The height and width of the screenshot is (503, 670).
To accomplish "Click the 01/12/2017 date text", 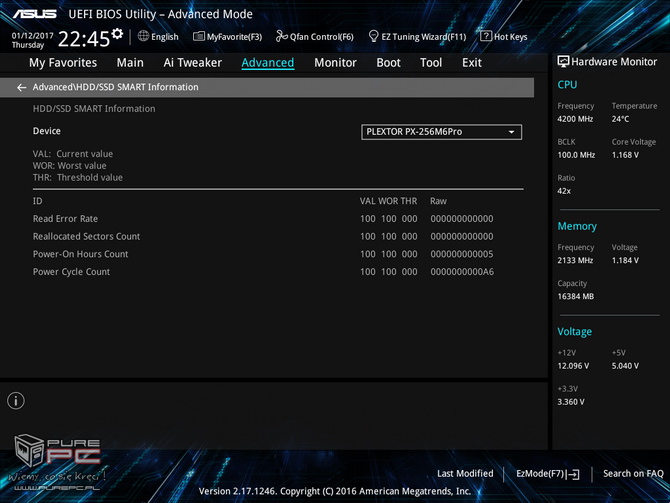I will (32, 35).
